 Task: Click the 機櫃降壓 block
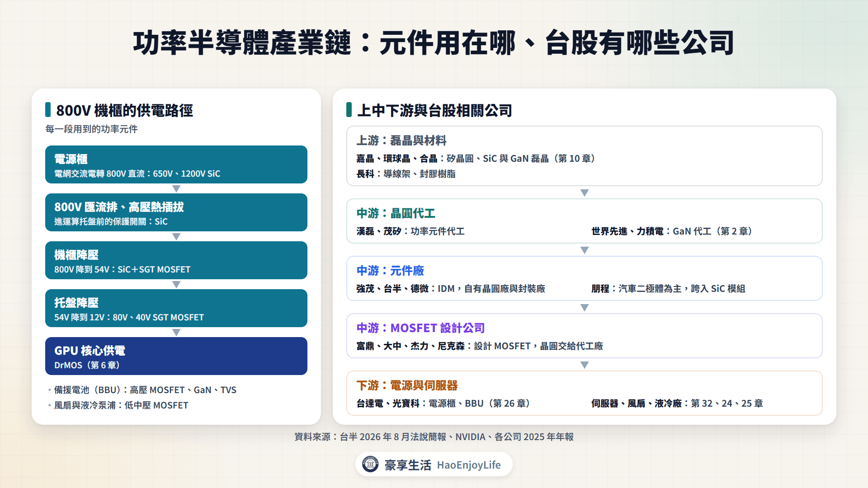[176, 260]
